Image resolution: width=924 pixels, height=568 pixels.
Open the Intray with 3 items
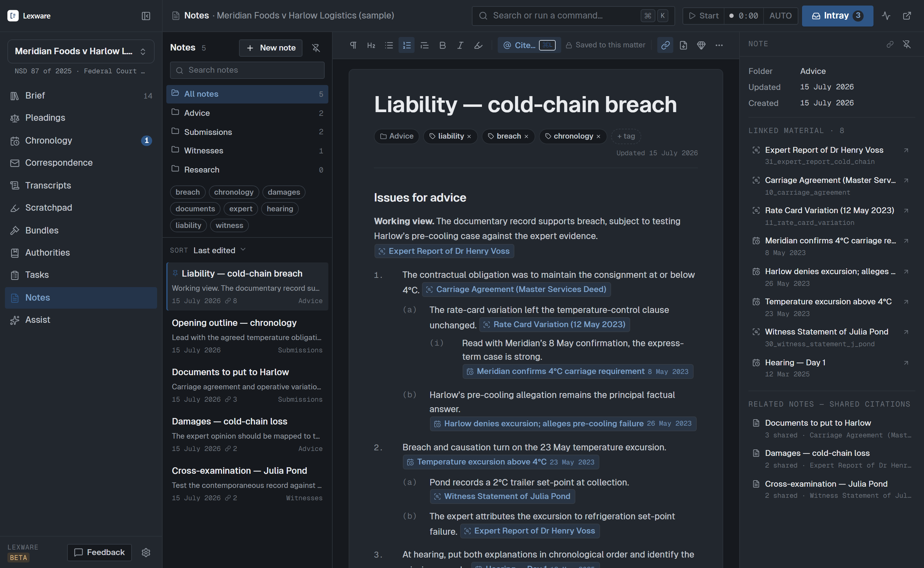coord(837,16)
